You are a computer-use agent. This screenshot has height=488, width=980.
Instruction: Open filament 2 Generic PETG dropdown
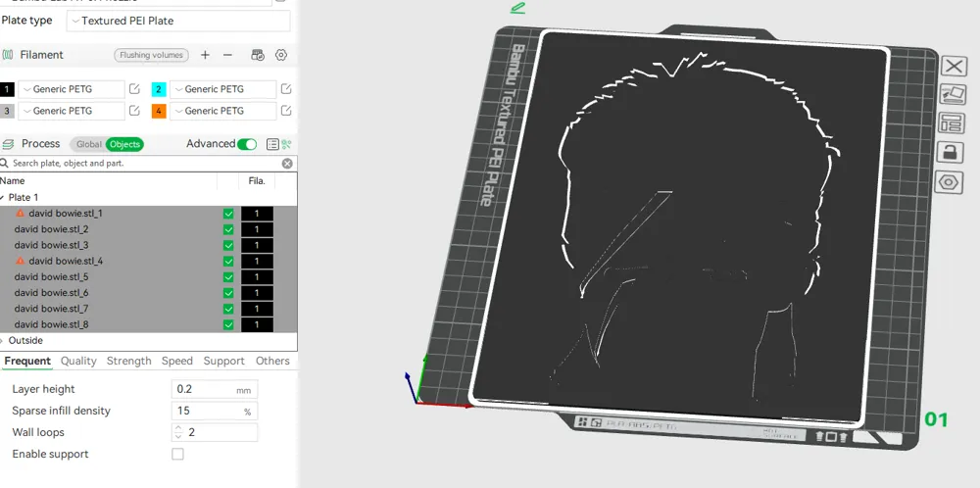click(x=222, y=89)
